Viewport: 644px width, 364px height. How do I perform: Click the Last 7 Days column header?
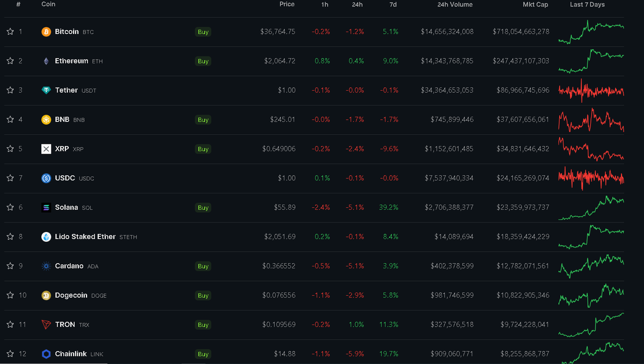587,4
